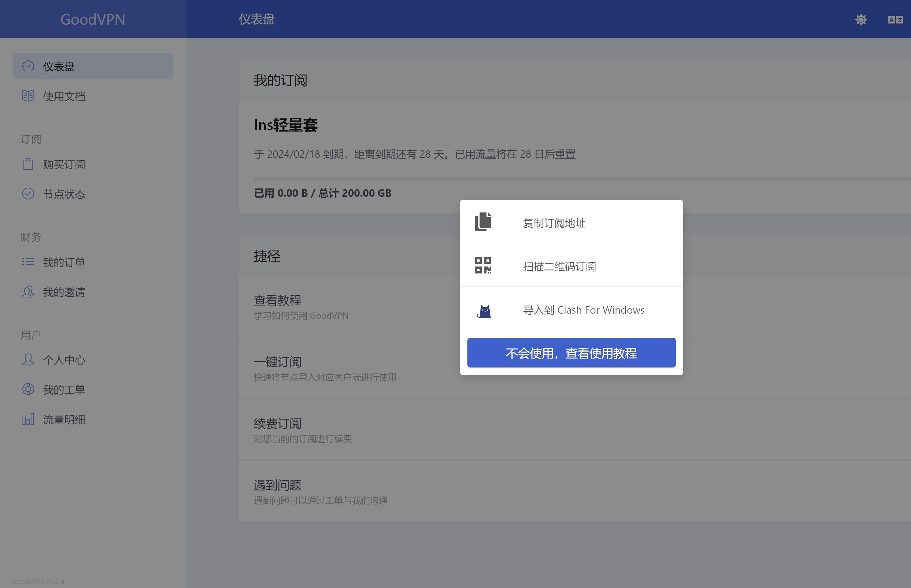Click 学习如何使用 GoodVPN description
The height and width of the screenshot is (588, 911).
point(301,315)
